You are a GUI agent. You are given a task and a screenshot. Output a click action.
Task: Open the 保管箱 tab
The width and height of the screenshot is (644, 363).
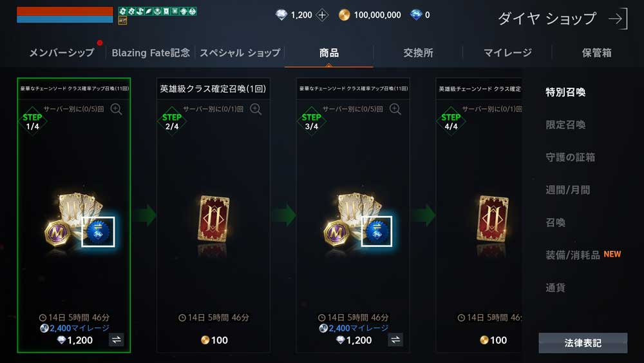(596, 53)
